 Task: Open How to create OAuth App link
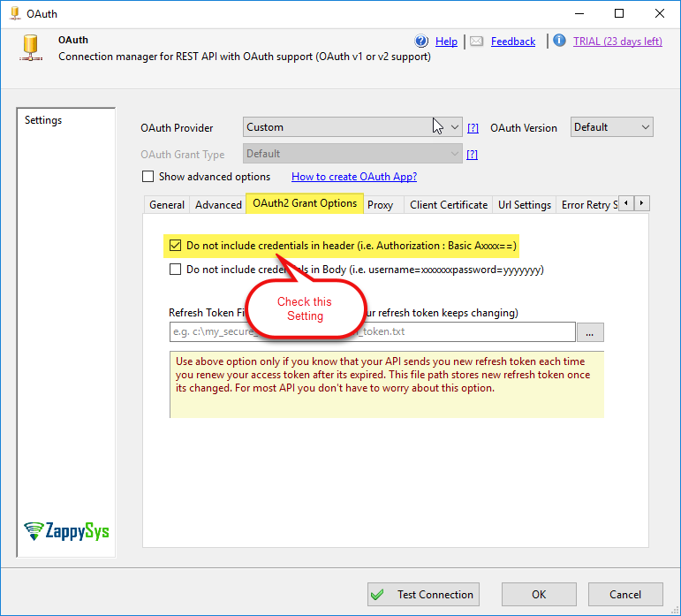tap(354, 177)
